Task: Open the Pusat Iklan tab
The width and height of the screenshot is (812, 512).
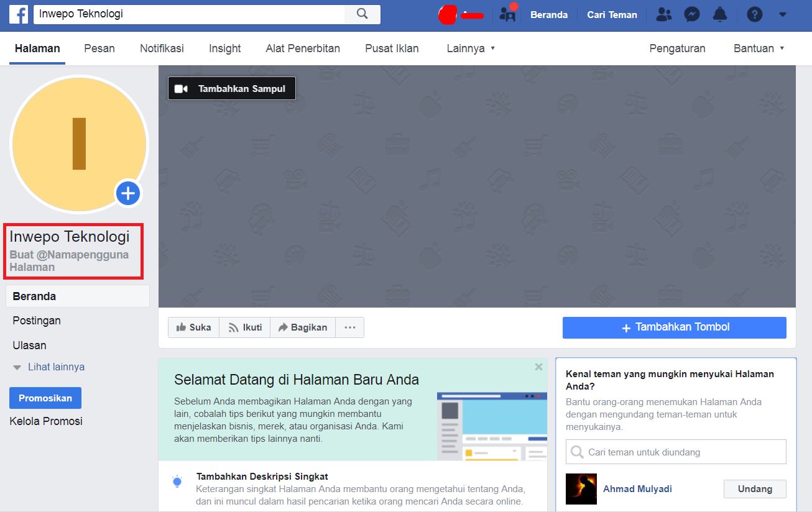Action: coord(392,48)
